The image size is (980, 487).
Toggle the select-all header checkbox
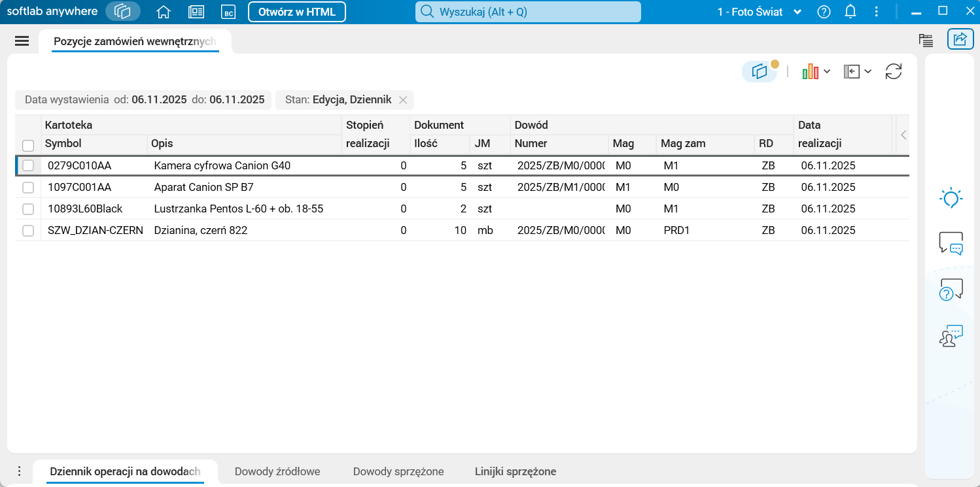(x=28, y=145)
